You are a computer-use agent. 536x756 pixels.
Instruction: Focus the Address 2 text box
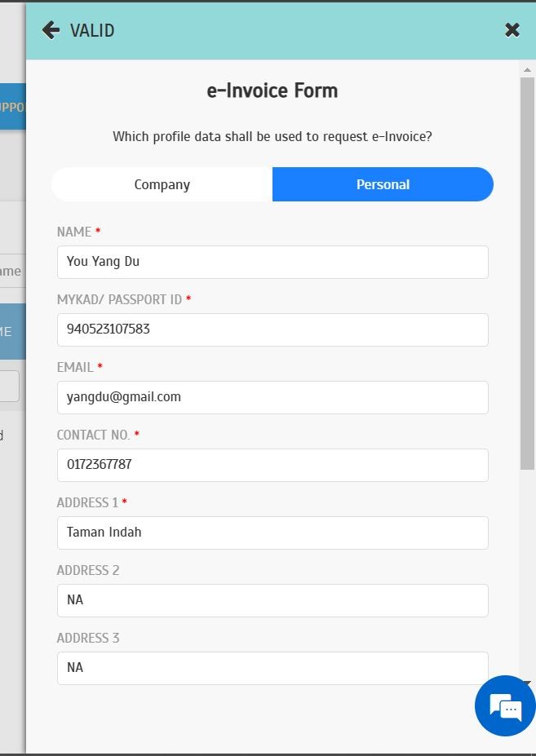point(272,600)
